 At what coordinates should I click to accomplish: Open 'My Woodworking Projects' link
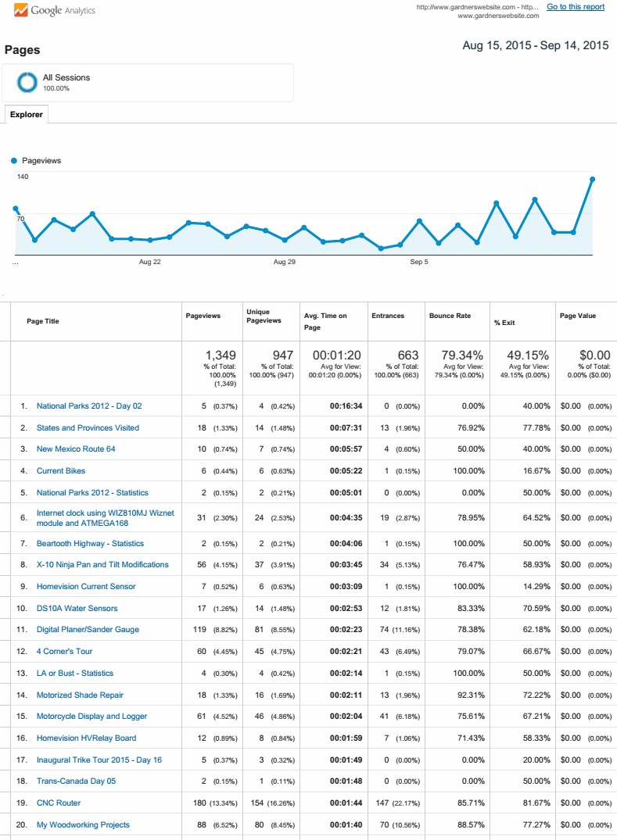point(83,824)
